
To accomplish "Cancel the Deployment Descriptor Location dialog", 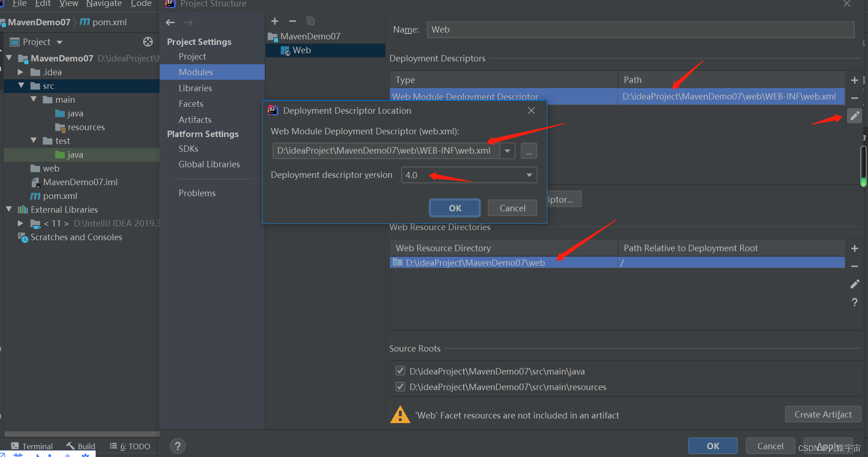I will (513, 208).
